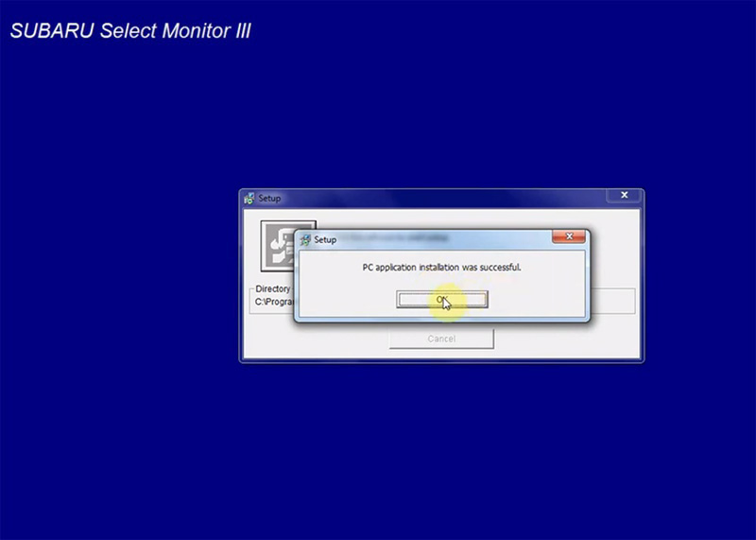Confirm the success message with OK
This screenshot has width=756, height=540.
tap(441, 300)
